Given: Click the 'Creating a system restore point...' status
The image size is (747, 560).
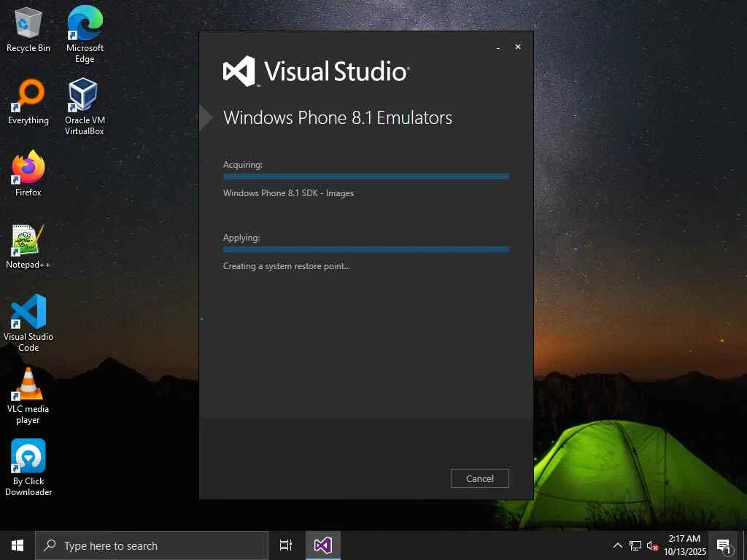Looking at the screenshot, I should 286,266.
